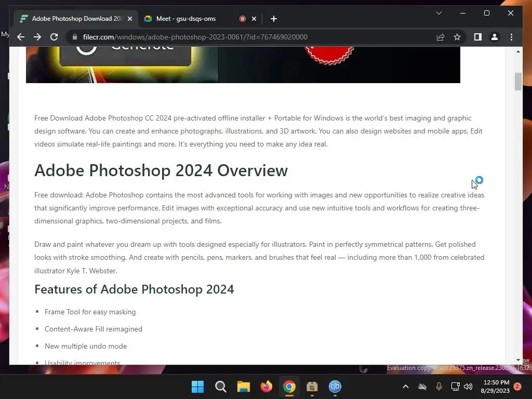Open the clock showing 12:50 PM
This screenshot has height=399, width=532.
click(495, 387)
